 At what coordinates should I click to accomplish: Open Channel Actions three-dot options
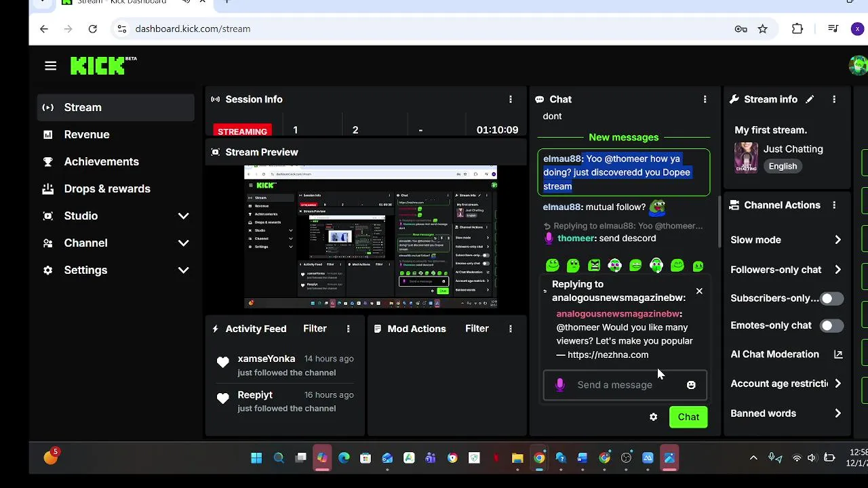tap(834, 205)
